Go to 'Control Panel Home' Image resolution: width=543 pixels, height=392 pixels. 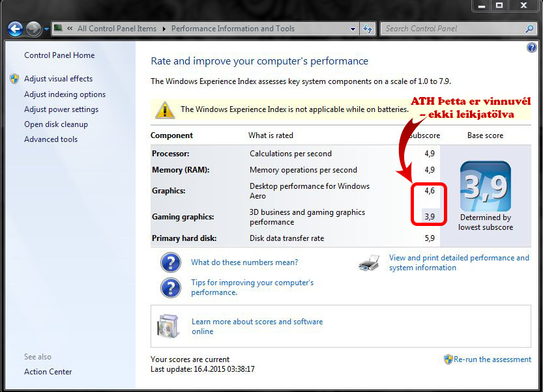click(x=59, y=55)
